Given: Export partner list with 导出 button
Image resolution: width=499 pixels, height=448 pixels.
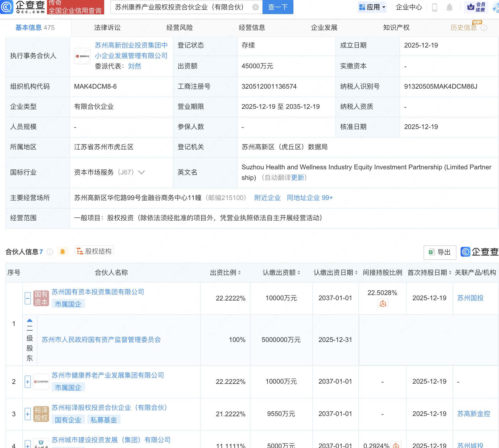Looking at the screenshot, I should point(440,252).
